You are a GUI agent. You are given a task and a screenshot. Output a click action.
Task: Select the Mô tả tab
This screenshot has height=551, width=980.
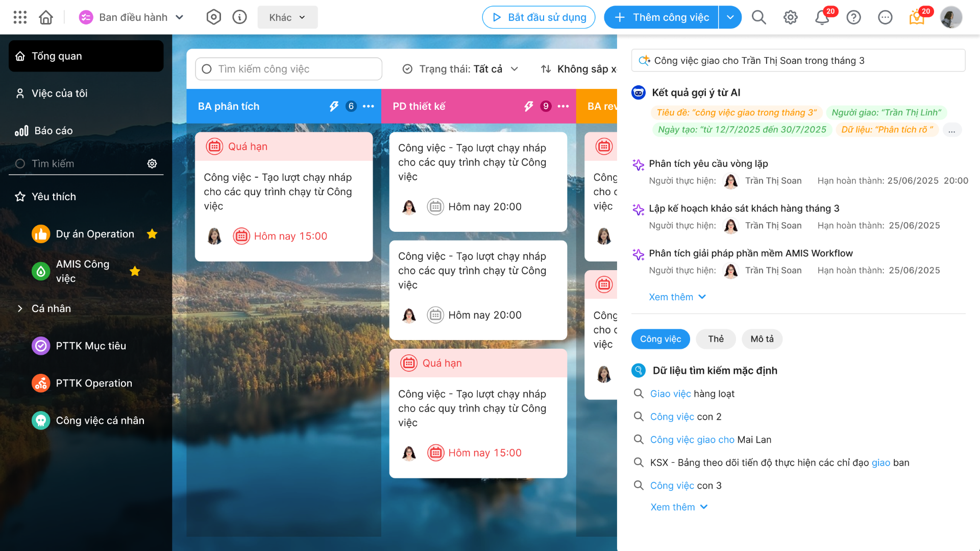[762, 339]
